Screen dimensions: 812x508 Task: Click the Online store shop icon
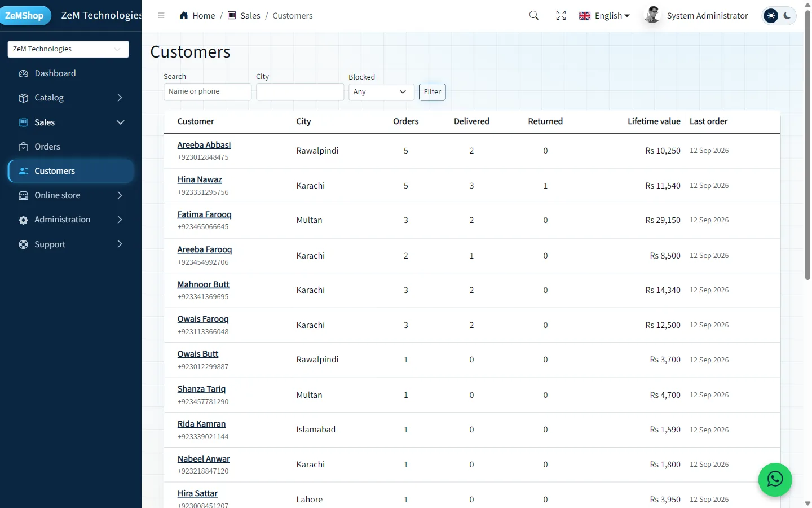coord(23,195)
